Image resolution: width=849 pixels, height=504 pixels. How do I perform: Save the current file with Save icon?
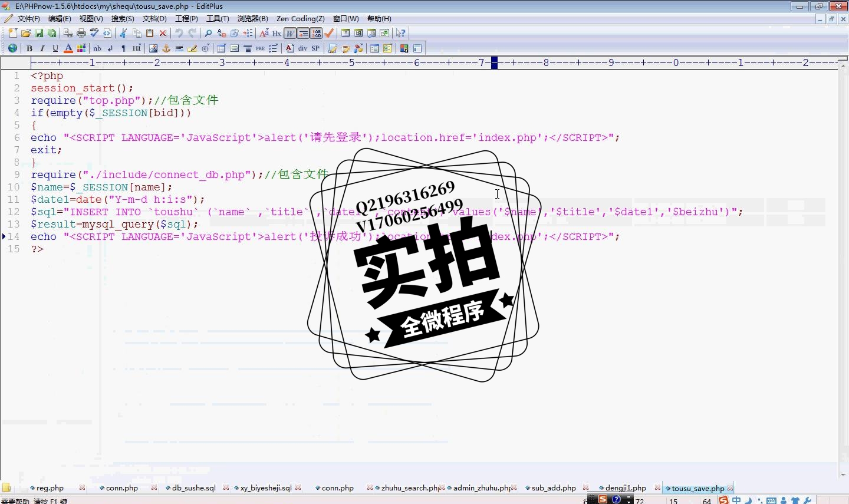pyautogui.click(x=39, y=33)
